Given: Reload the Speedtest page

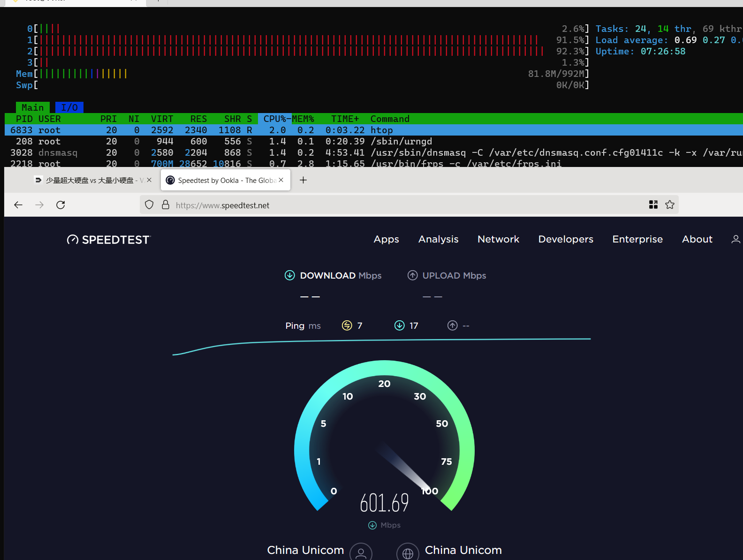Looking at the screenshot, I should [61, 205].
